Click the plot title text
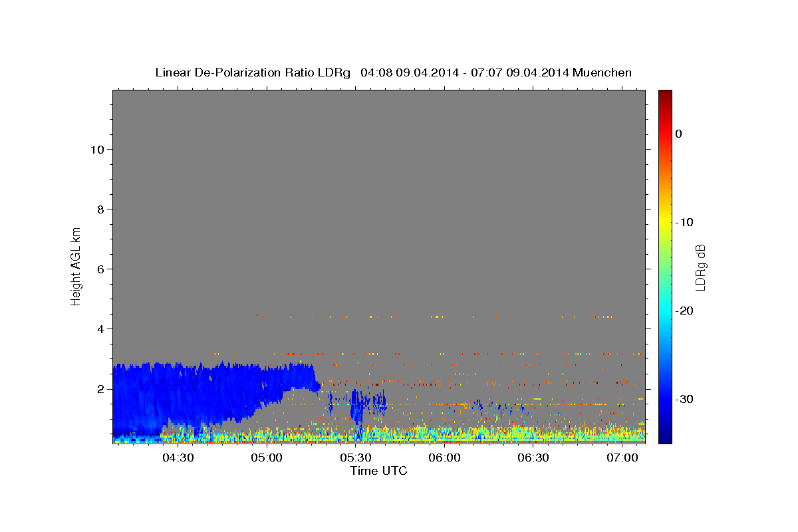Screen dimensions: 798x532 (393, 72)
